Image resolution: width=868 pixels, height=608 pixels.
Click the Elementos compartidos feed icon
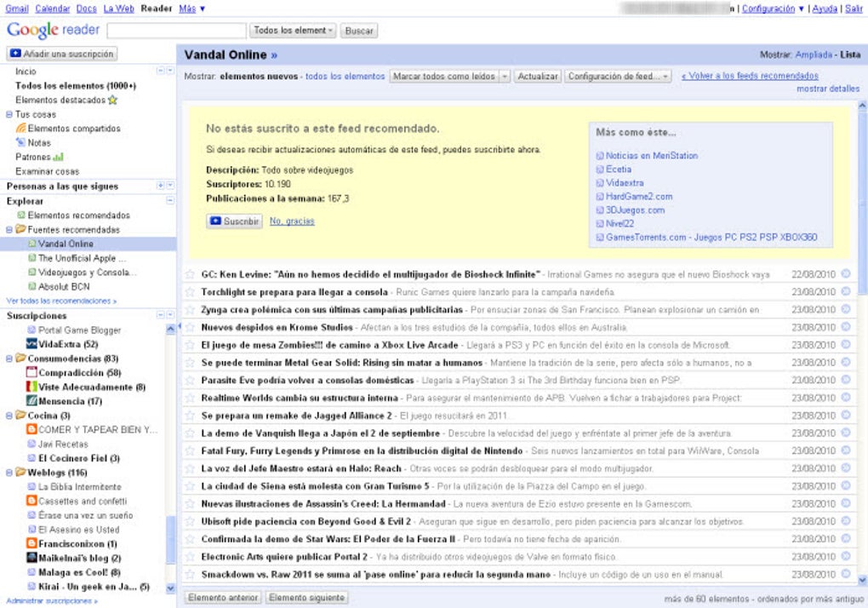click(x=21, y=128)
